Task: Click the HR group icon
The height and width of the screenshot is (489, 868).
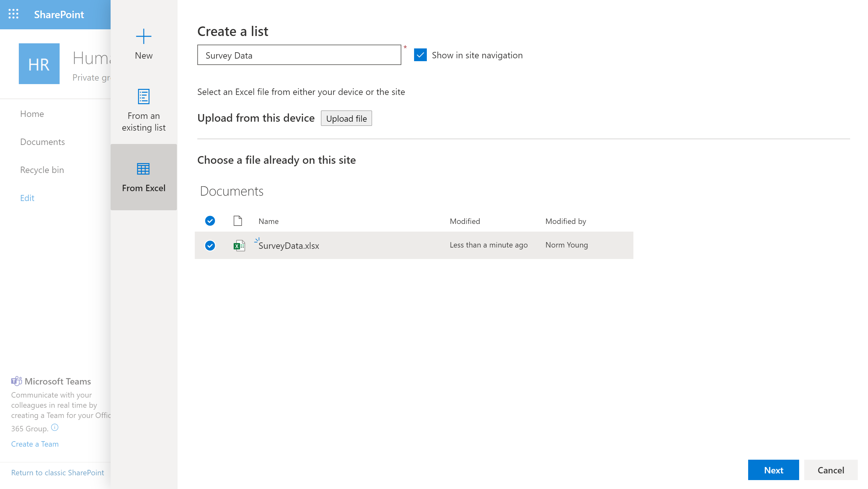Action: tap(39, 64)
